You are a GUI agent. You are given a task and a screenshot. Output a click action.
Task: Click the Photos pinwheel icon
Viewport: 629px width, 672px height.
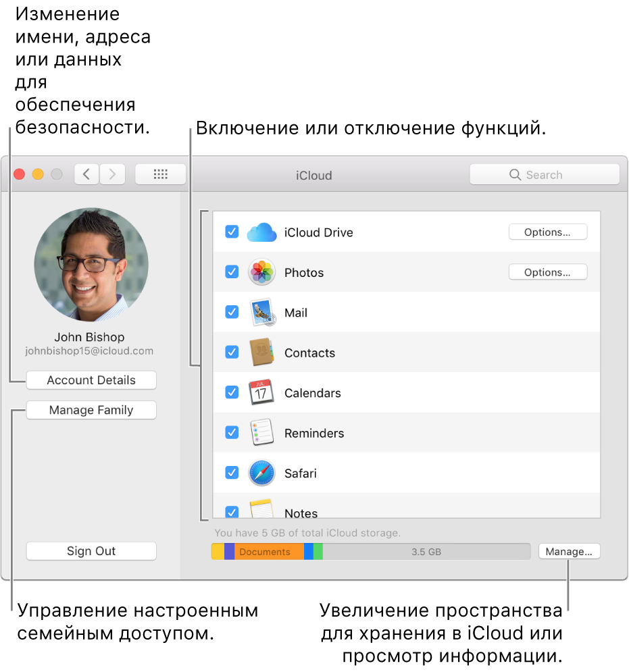[261, 272]
